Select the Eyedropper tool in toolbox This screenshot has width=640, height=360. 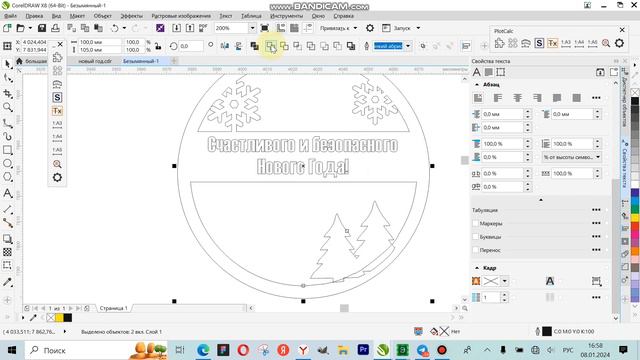click(x=7, y=282)
